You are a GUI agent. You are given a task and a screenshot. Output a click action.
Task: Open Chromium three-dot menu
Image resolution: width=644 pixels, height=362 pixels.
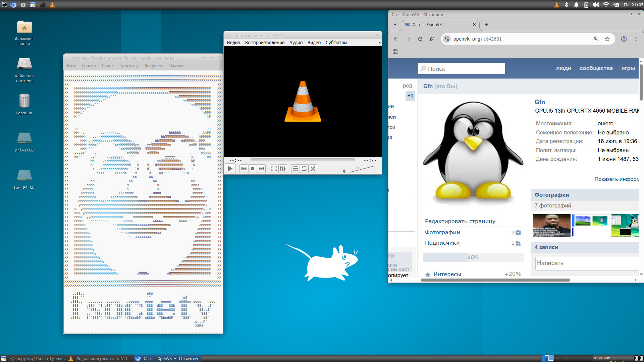click(636, 39)
